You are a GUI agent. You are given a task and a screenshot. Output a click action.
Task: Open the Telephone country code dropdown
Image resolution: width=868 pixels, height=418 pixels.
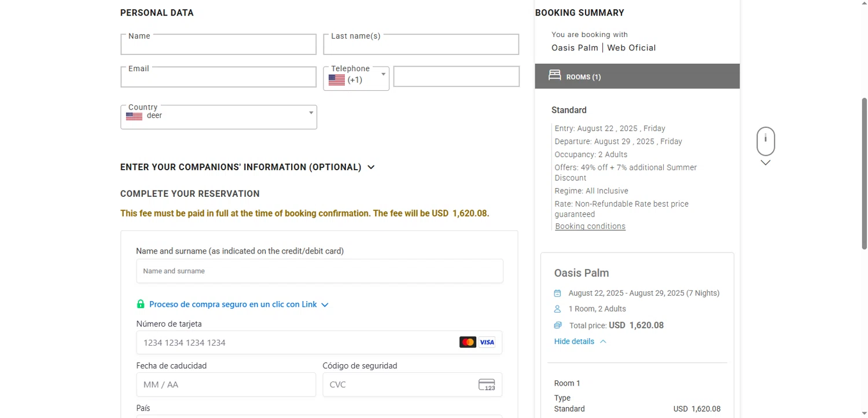(x=356, y=79)
